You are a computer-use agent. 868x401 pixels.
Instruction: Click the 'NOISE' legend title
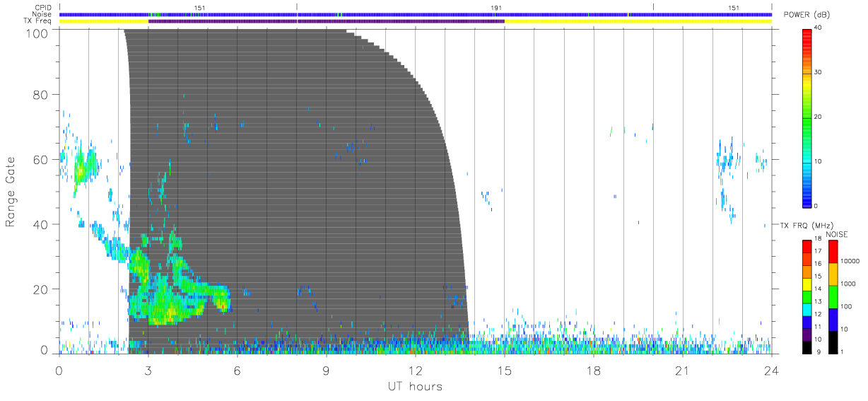tap(838, 234)
